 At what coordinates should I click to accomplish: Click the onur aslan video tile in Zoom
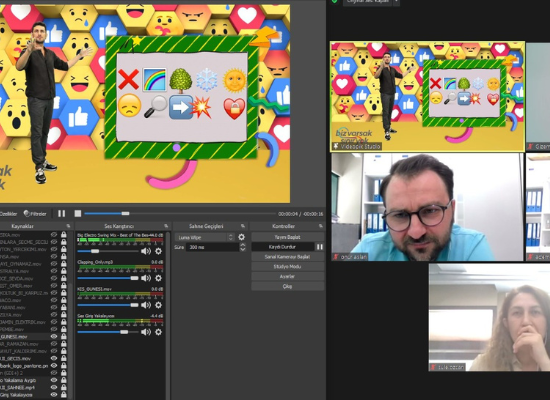pyautogui.click(x=428, y=207)
